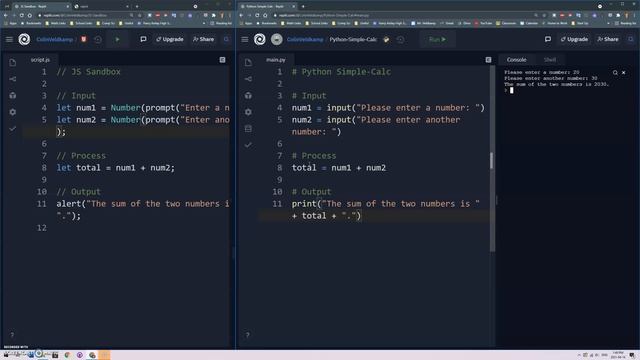Click main.py editor vertical scrollbar thumb
640x360 pixels.
(x=491, y=160)
